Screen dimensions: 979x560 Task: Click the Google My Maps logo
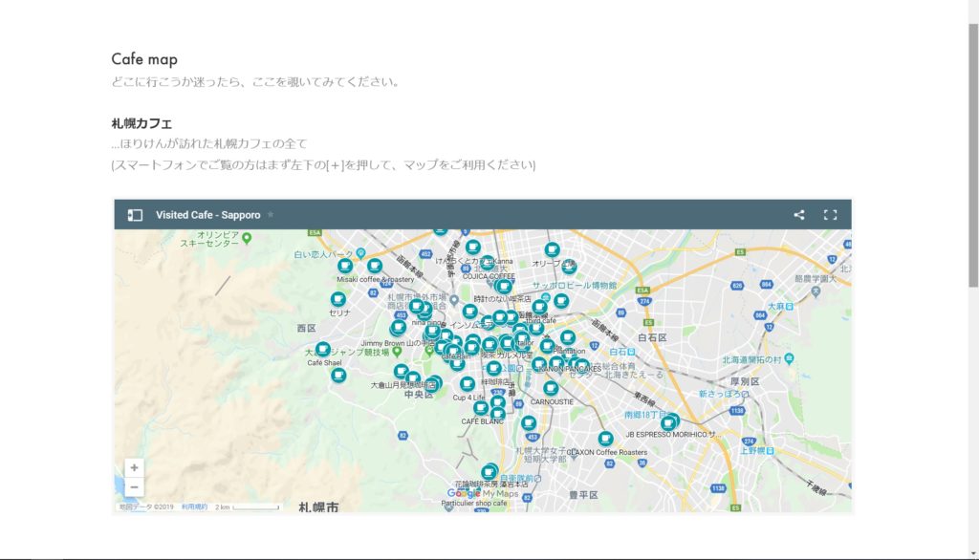(x=483, y=493)
